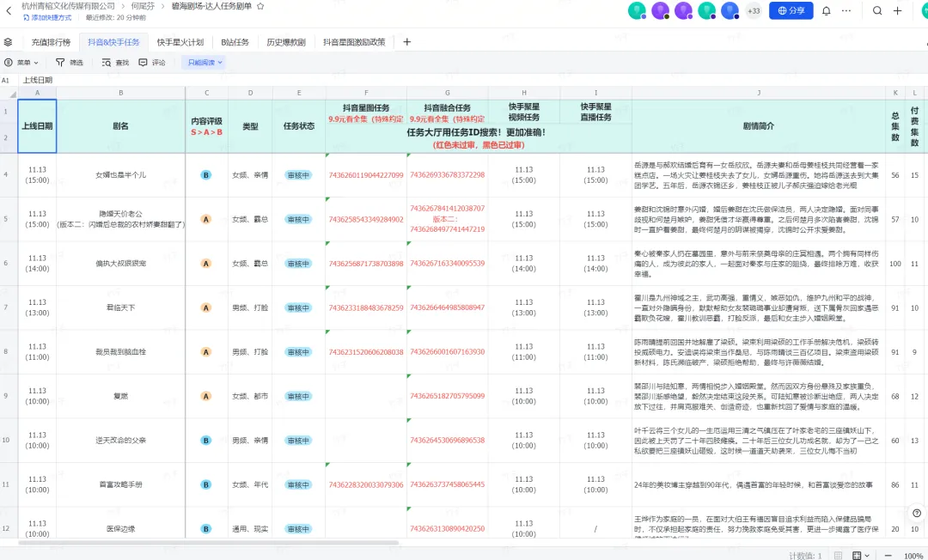Select column F header
This screenshot has height=560, width=928.
pyautogui.click(x=366, y=93)
